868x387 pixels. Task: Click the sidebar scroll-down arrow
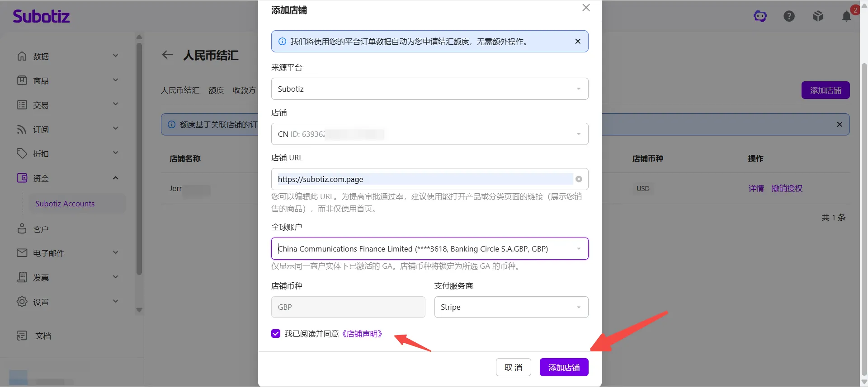139,310
